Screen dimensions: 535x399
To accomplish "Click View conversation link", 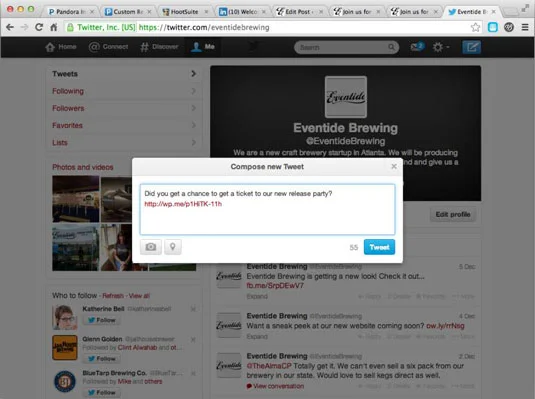I will 275,386.
